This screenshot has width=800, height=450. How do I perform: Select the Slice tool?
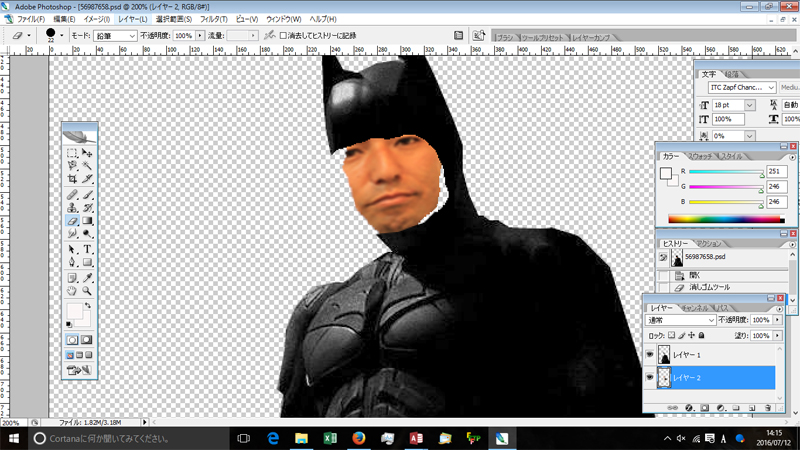coord(87,179)
